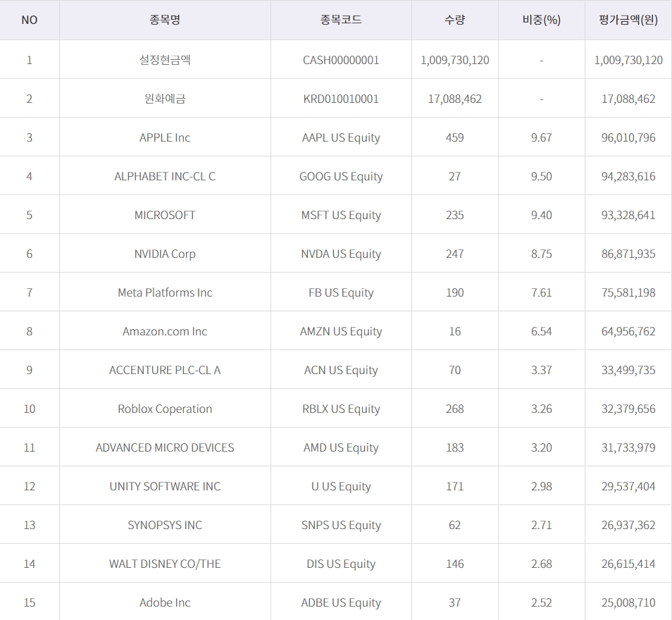Click Apple weight 9.67

(x=541, y=137)
